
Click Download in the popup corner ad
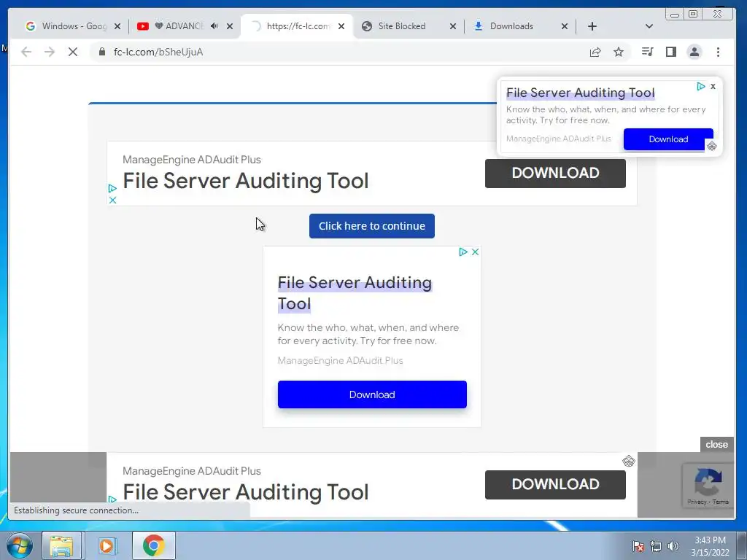point(668,139)
